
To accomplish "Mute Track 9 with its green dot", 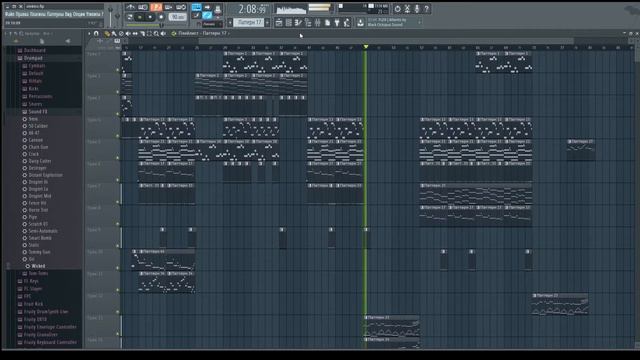I will coord(118,246).
